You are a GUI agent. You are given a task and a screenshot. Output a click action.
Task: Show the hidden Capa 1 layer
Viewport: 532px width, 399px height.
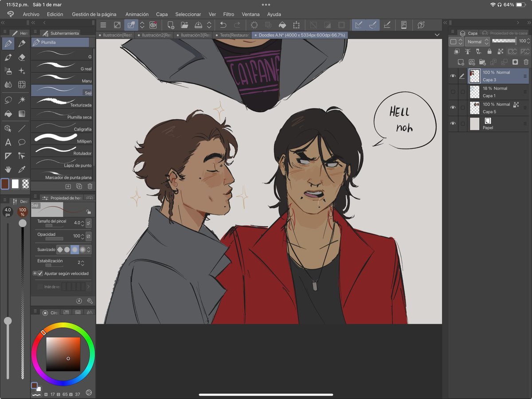[453, 92]
